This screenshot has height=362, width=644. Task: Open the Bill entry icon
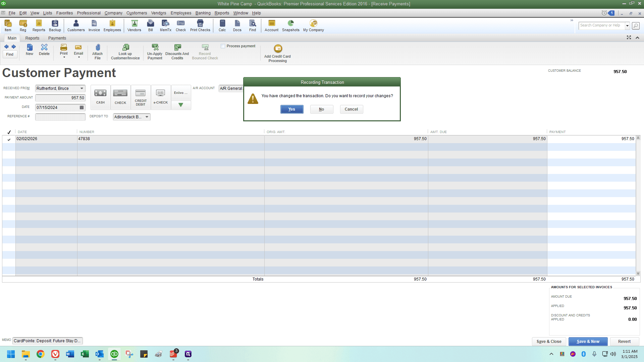click(x=151, y=25)
